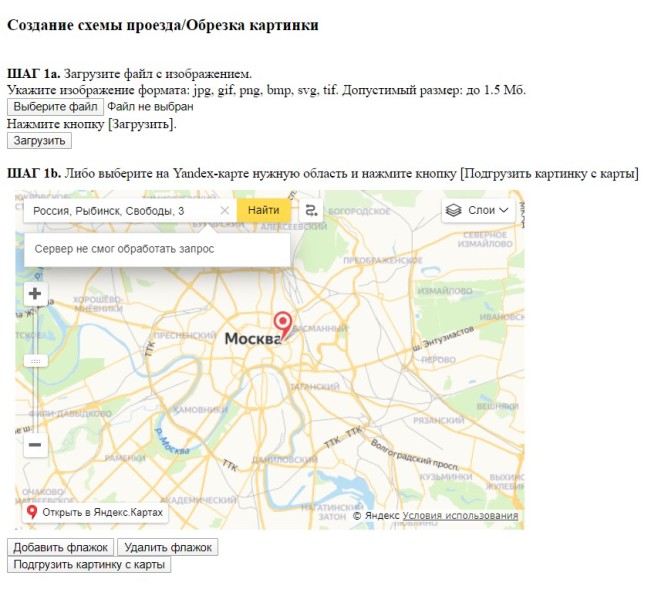Click the yellow Найти search button
Viewport: 651px width, 593px height.
point(264,210)
